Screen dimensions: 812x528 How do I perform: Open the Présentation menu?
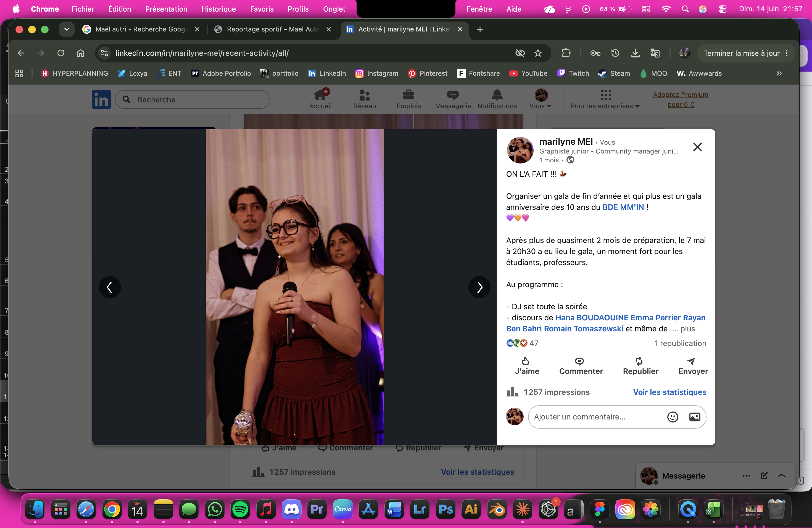[166, 9]
